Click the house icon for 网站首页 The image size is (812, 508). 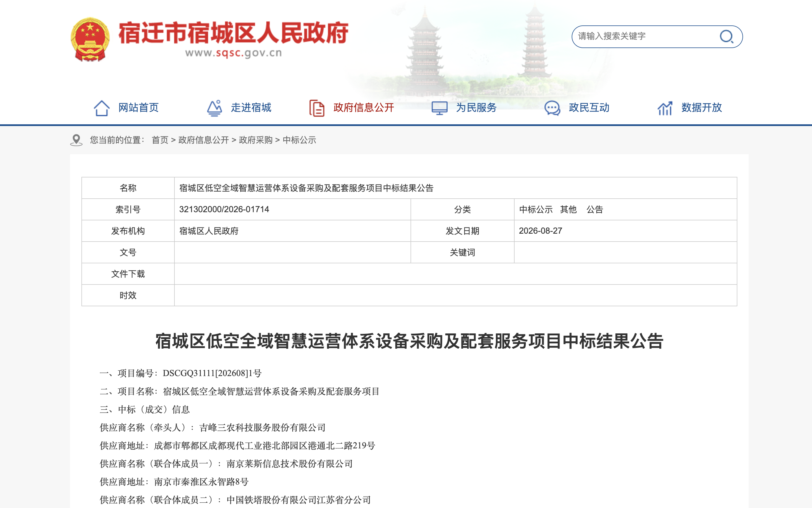pos(101,108)
